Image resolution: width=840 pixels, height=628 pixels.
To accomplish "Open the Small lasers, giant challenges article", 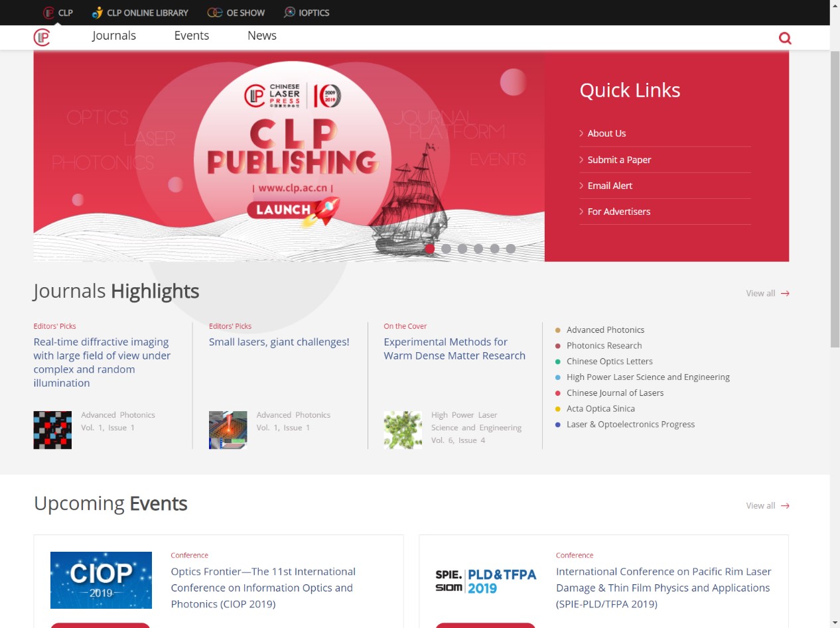I will click(x=279, y=342).
